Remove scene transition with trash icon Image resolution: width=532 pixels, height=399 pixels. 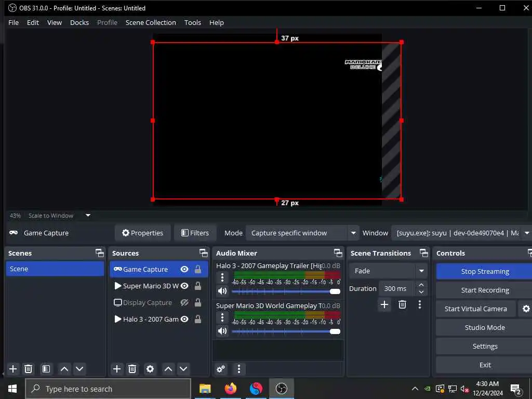click(x=403, y=304)
